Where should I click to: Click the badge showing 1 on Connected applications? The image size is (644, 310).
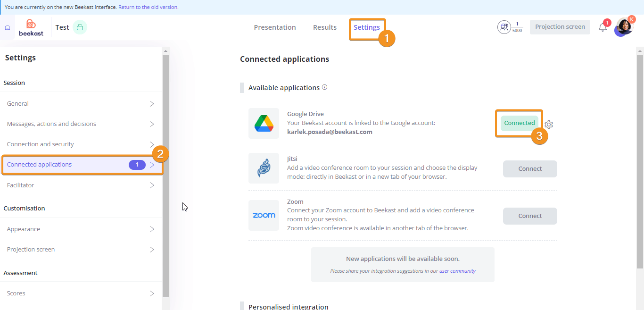pyautogui.click(x=137, y=165)
